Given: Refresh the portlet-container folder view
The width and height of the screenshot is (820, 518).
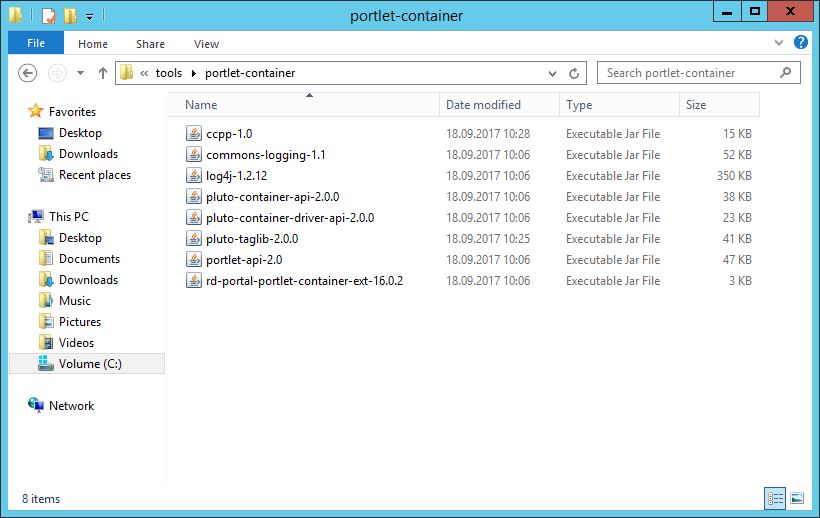Looking at the screenshot, I should (574, 73).
